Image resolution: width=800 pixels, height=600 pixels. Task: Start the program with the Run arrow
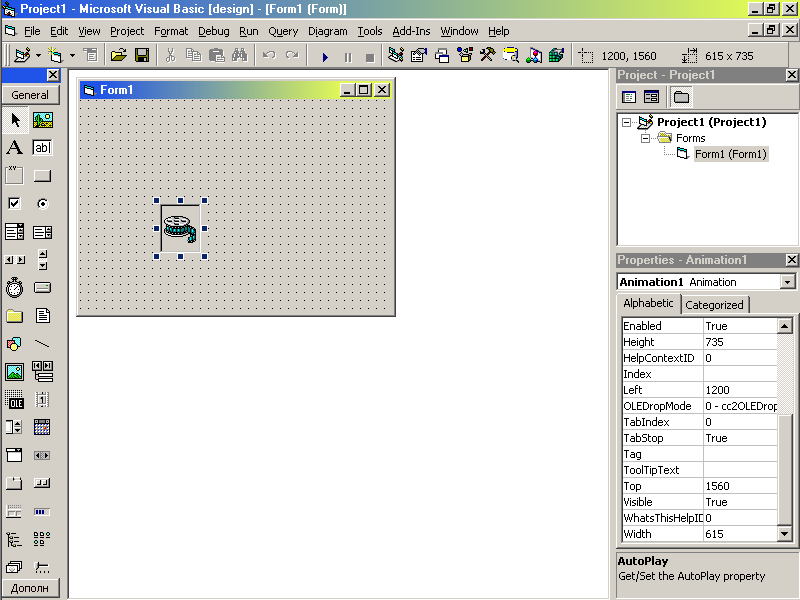pyautogui.click(x=324, y=57)
